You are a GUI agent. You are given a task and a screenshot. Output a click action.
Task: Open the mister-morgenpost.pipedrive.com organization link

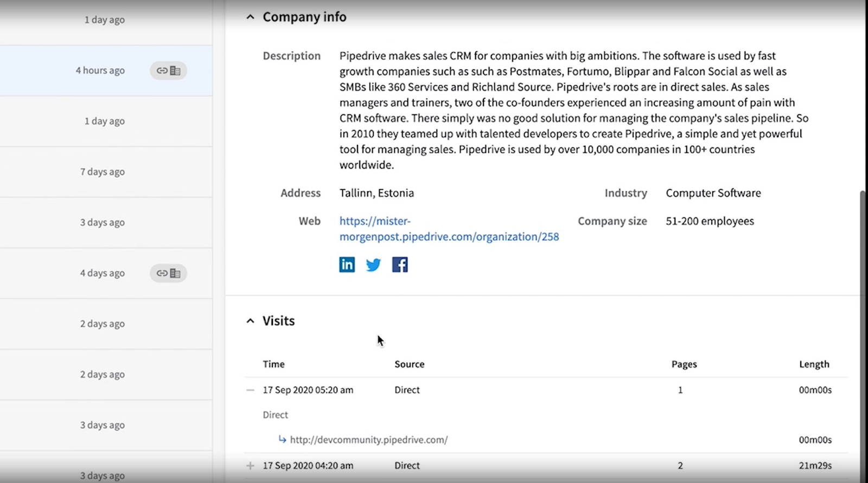[449, 229]
